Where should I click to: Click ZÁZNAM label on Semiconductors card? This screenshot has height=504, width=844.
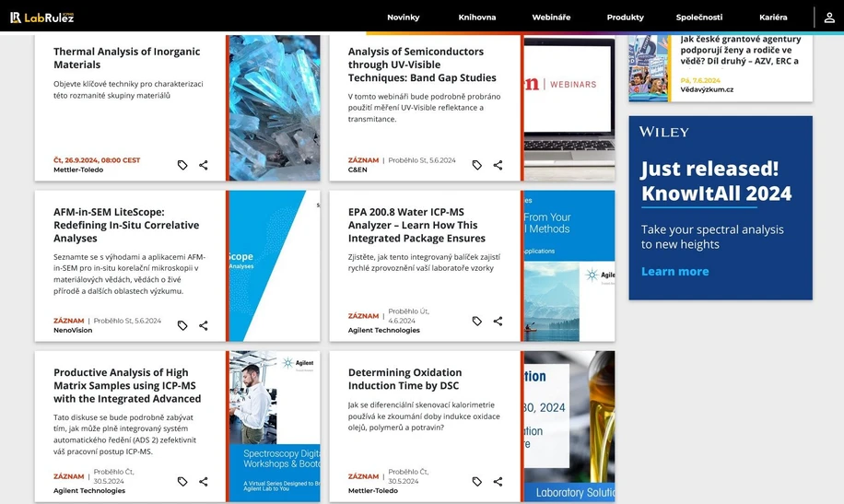[x=363, y=160]
